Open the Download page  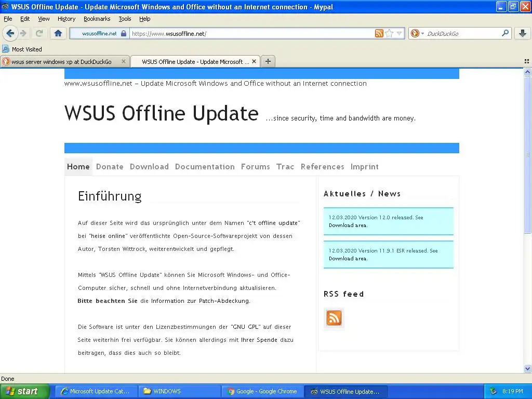[149, 167]
